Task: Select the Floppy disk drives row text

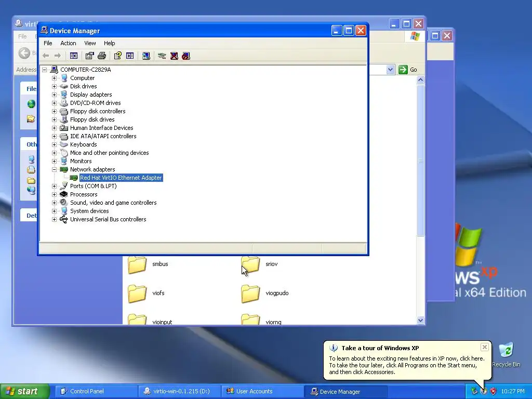Action: (x=92, y=119)
